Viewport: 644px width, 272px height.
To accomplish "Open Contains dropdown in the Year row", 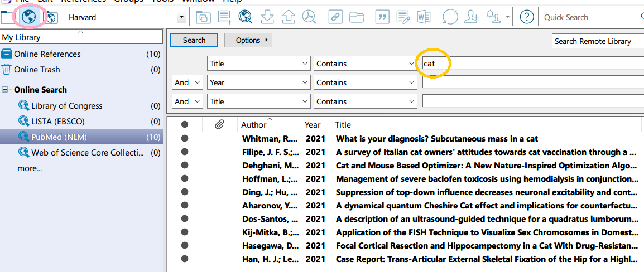I will [x=366, y=82].
